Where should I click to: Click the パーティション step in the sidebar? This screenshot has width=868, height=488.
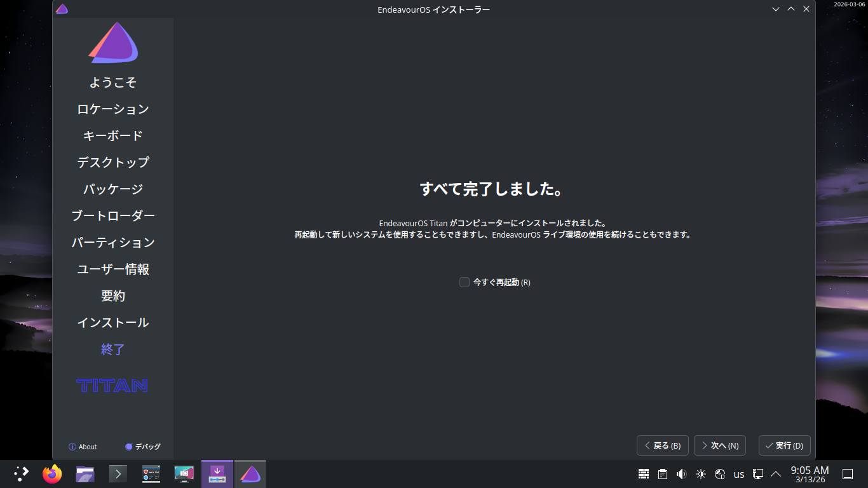click(x=113, y=243)
